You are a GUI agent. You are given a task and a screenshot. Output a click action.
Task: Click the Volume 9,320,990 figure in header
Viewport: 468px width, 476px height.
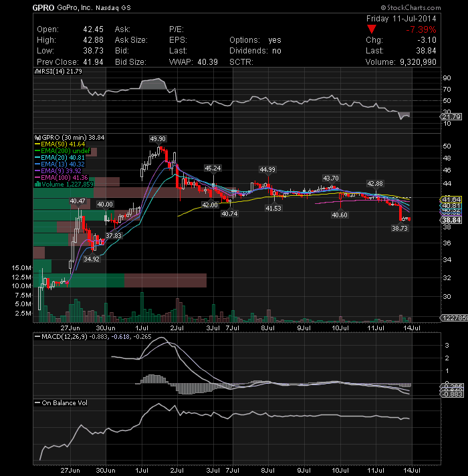[x=418, y=62]
